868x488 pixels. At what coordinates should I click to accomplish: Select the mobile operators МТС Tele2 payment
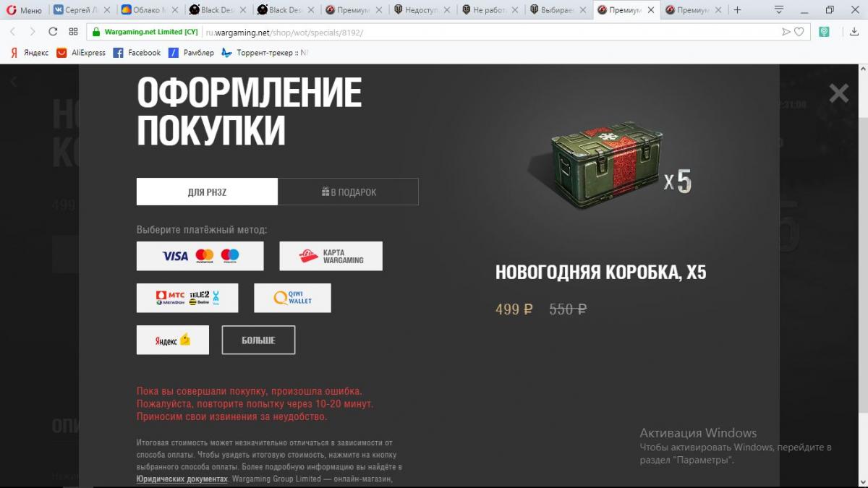(187, 298)
